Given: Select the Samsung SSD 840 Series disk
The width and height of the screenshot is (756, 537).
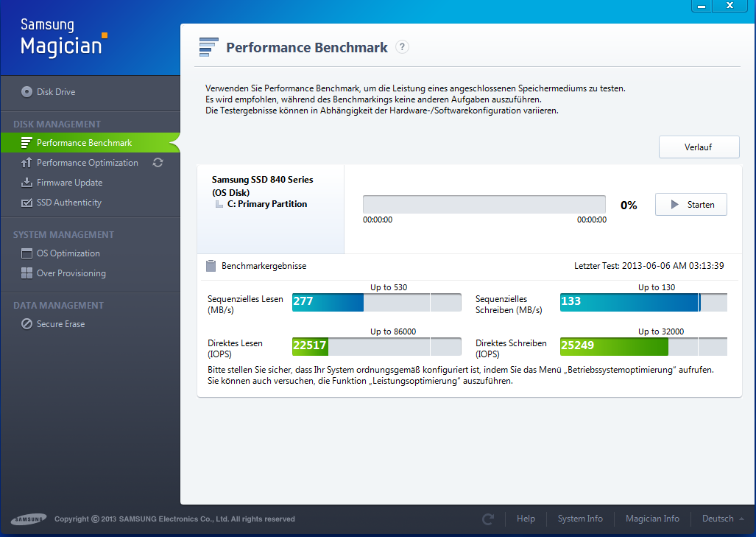Looking at the screenshot, I should [x=262, y=186].
